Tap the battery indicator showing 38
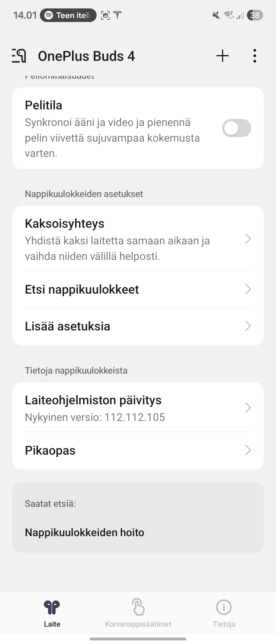This screenshot has height=644, width=276. (255, 15)
